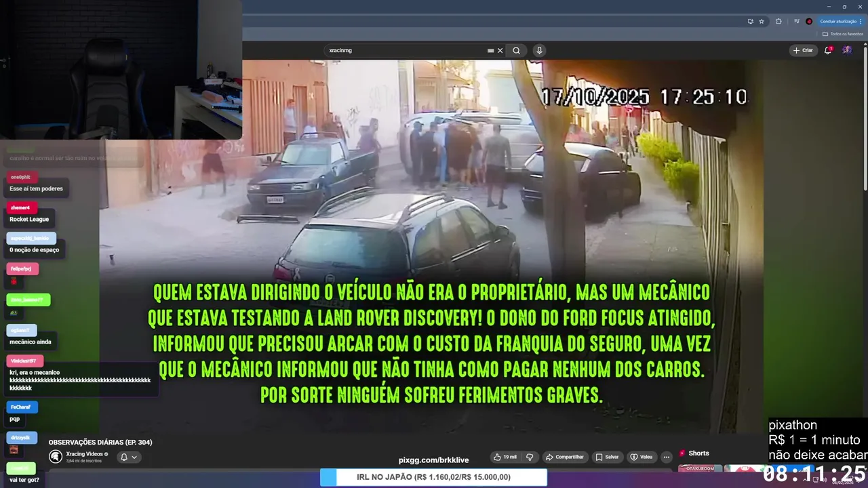Click the Criar button

803,50
